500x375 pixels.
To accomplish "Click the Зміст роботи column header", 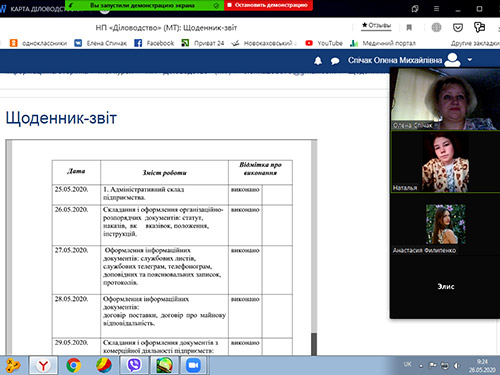I will tap(165, 173).
